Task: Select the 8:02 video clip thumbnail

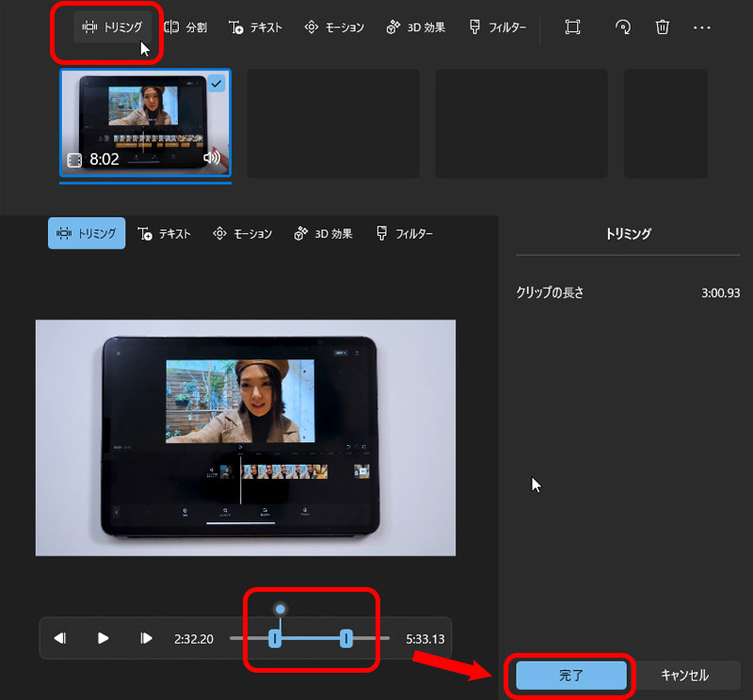Action: pyautogui.click(x=145, y=122)
